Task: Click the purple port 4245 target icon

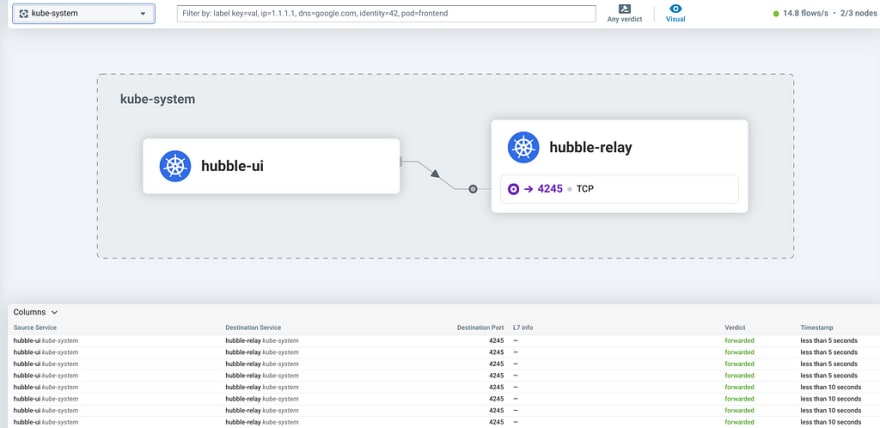Action: click(x=513, y=189)
